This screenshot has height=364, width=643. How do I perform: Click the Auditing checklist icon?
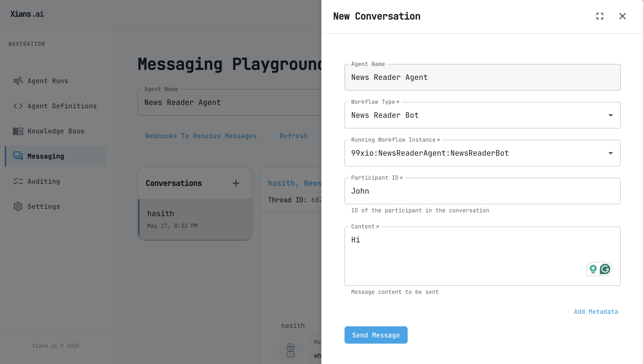pos(18,181)
